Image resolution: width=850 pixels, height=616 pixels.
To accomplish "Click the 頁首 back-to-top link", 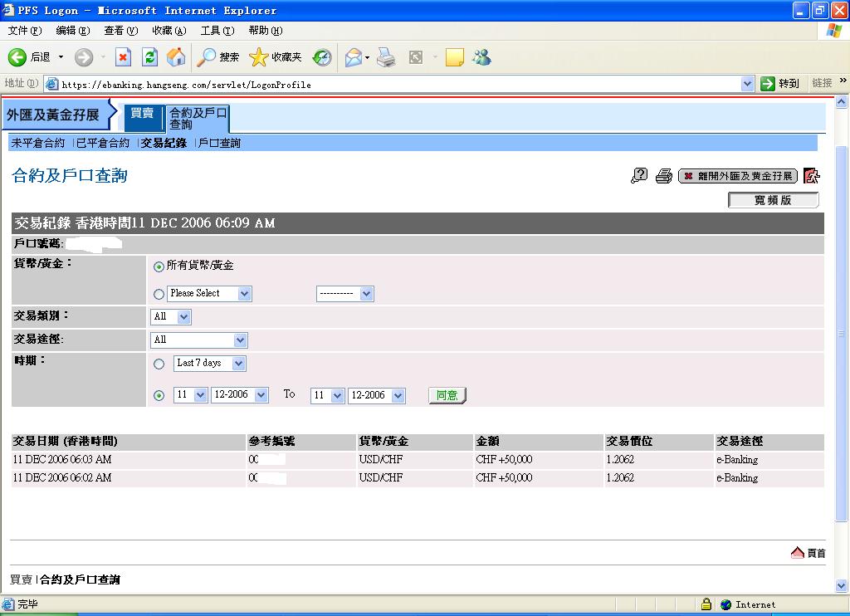I will point(817,553).
